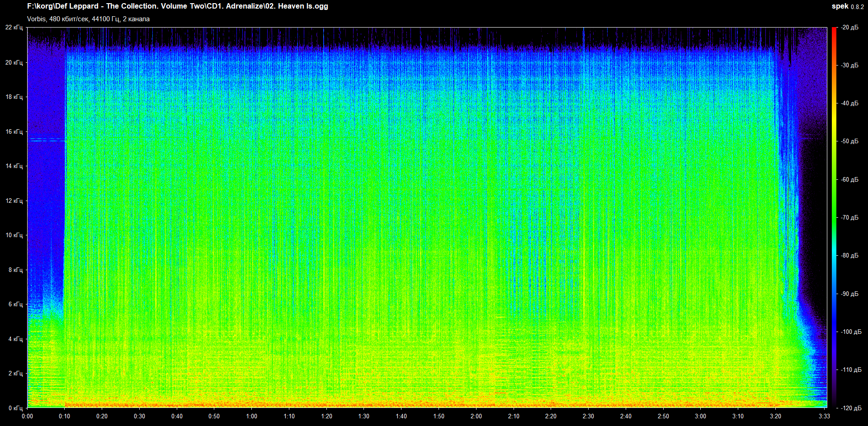The width and height of the screenshot is (868, 426).
Task: Click the 3:33 end time label
Action: [x=824, y=416]
